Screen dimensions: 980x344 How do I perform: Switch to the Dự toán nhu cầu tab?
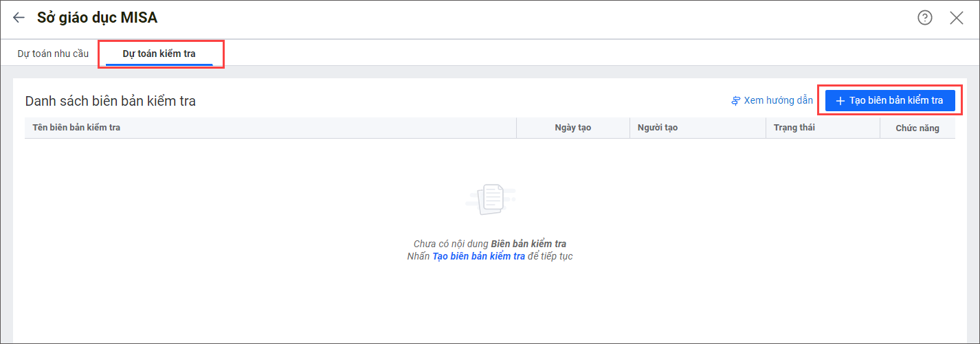53,54
